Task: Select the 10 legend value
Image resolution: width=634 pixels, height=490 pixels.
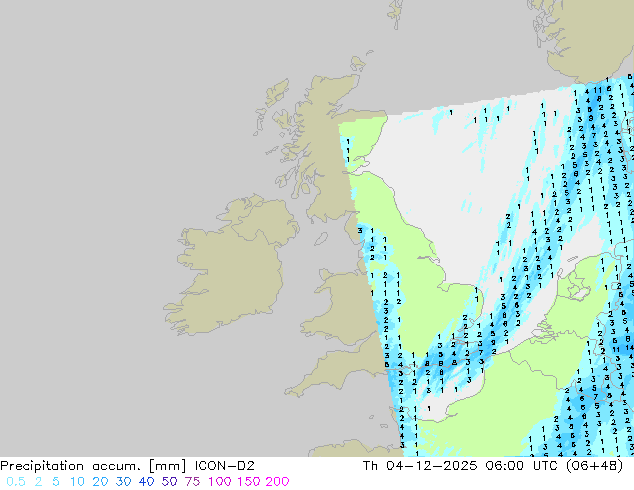Action: (x=77, y=482)
